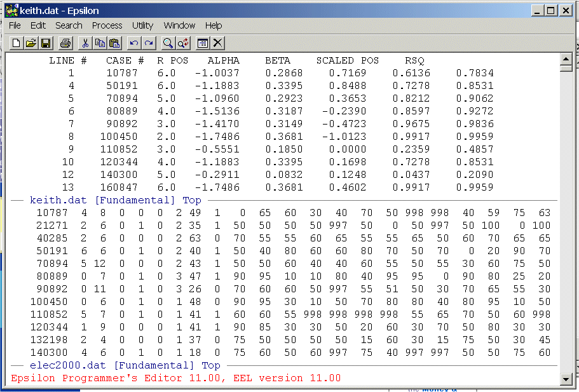This screenshot has height=392, width=579.
Task: Click case 140300 in lower pane
Action: [49, 353]
